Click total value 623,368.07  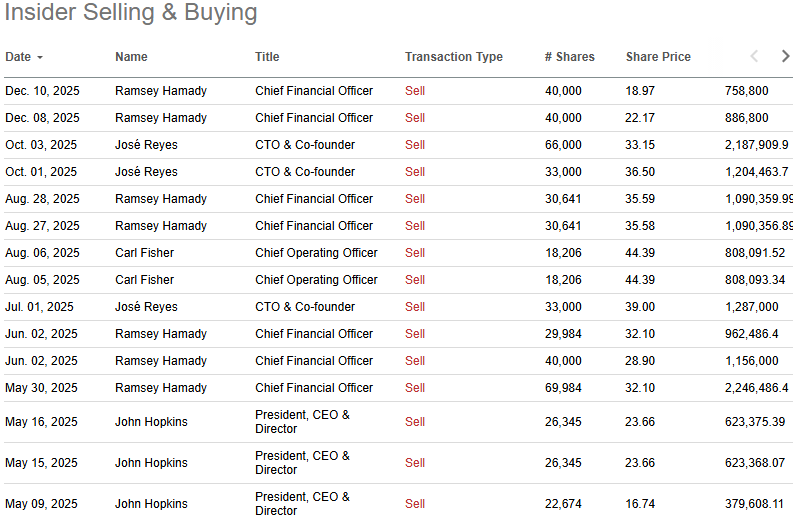pyautogui.click(x=755, y=463)
